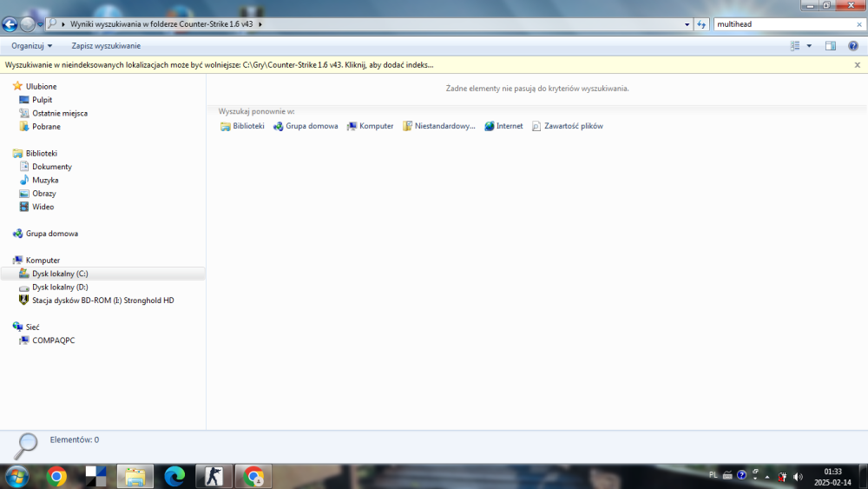Search again in Grupa domowa
Screen dimensions: 868x489
(x=306, y=126)
